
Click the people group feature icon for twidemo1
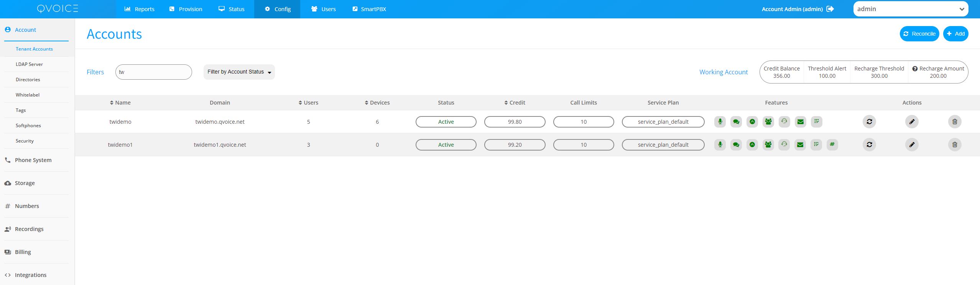pyautogui.click(x=768, y=145)
